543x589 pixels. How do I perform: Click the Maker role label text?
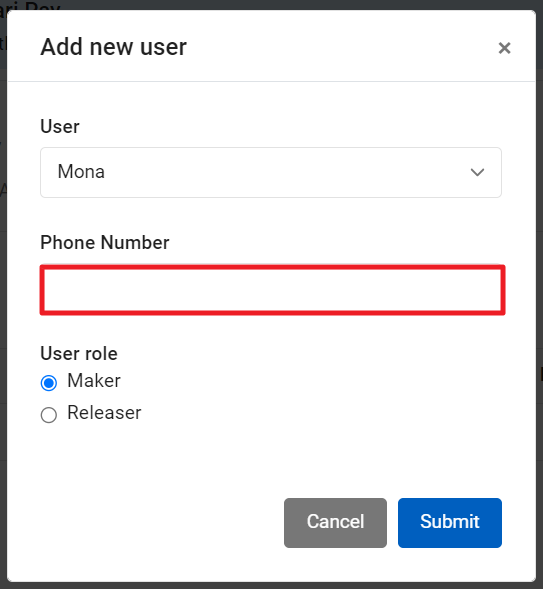(x=94, y=381)
